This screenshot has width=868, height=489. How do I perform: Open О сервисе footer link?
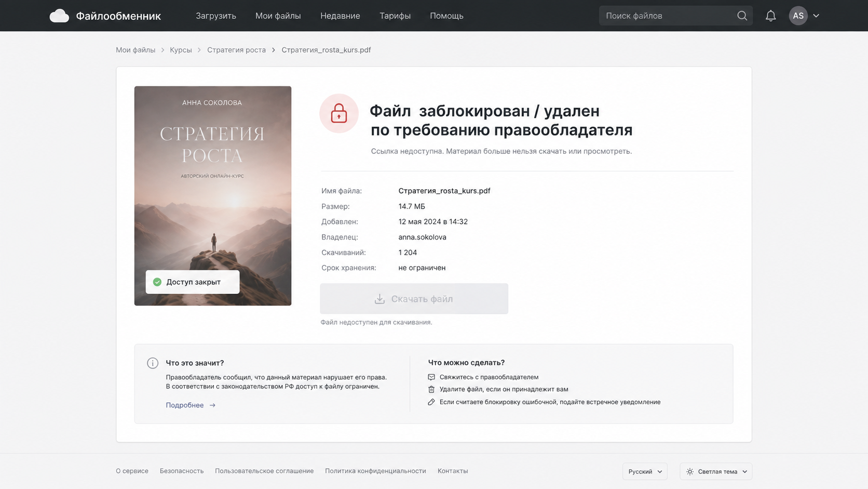132,471
